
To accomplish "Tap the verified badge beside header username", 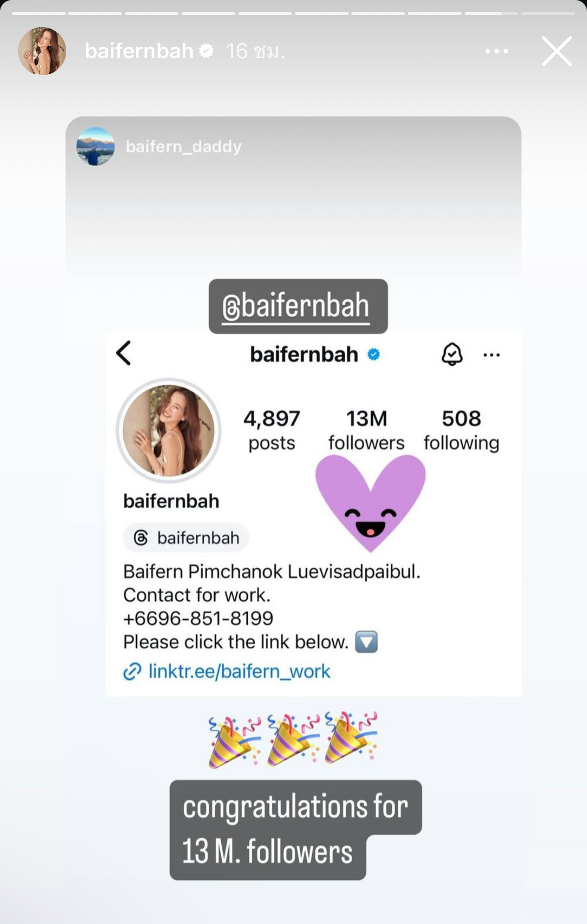I will tap(206, 51).
